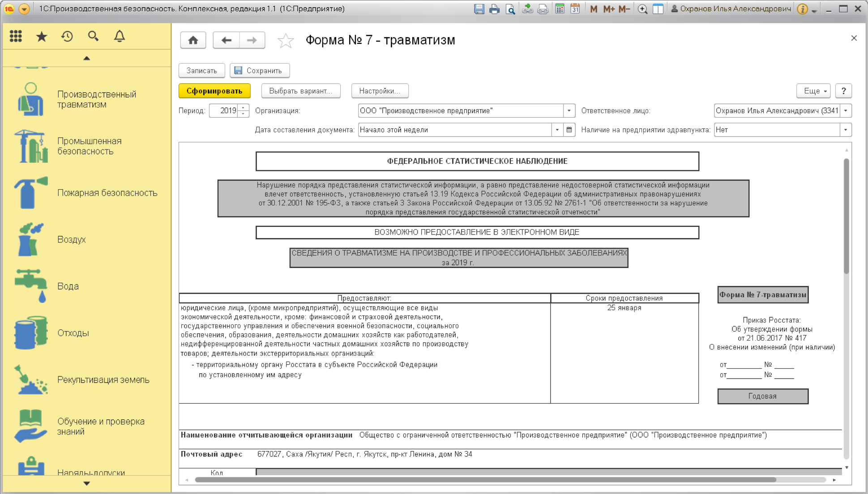
Task: Open the info icon in title bar
Action: (802, 9)
